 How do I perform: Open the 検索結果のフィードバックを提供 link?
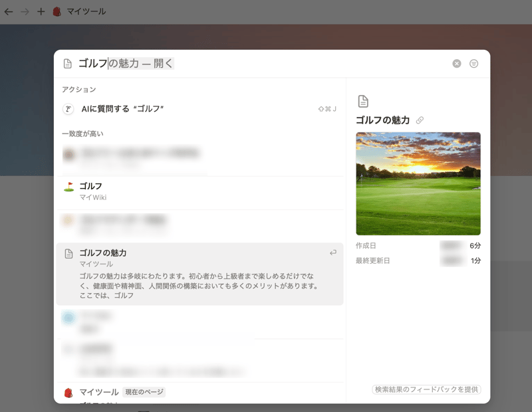pos(426,390)
